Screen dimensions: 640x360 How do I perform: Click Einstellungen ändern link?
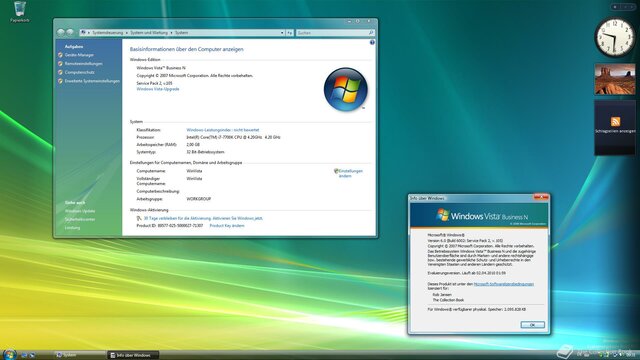coord(351,173)
